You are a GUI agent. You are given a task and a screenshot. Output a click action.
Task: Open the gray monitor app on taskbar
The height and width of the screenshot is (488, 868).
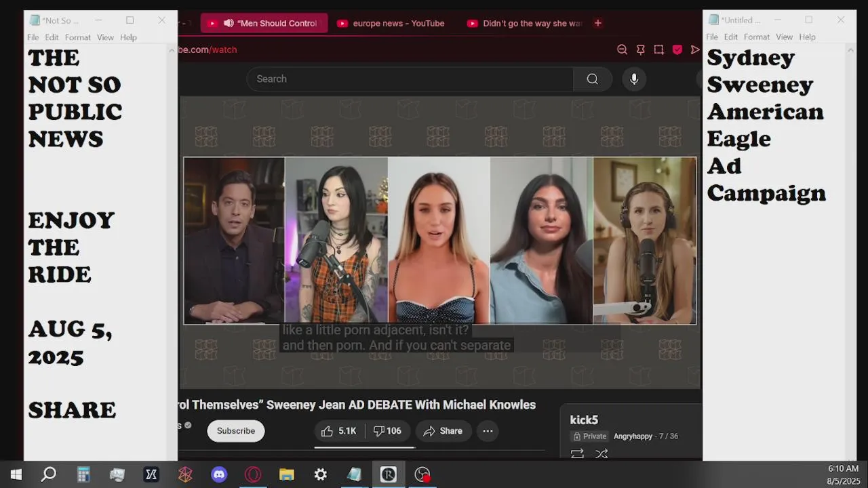[x=117, y=474]
